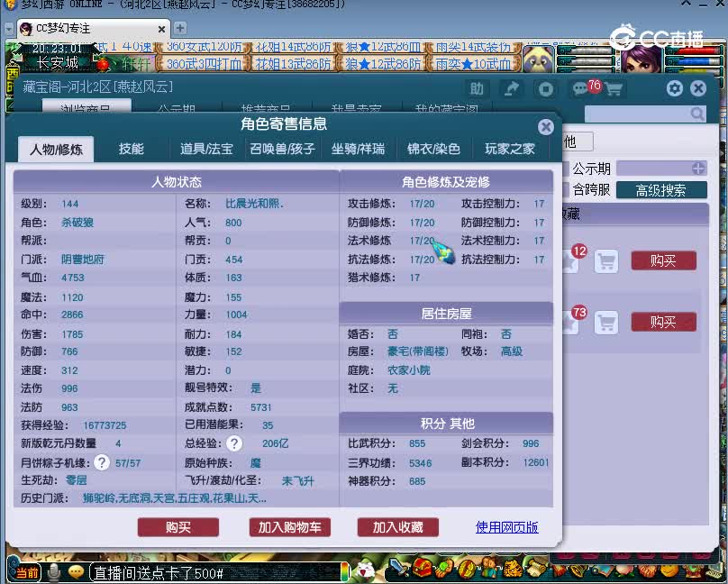Add the item with the 73 badge to the cart
Image resolution: width=728 pixels, height=584 pixels.
(x=606, y=323)
